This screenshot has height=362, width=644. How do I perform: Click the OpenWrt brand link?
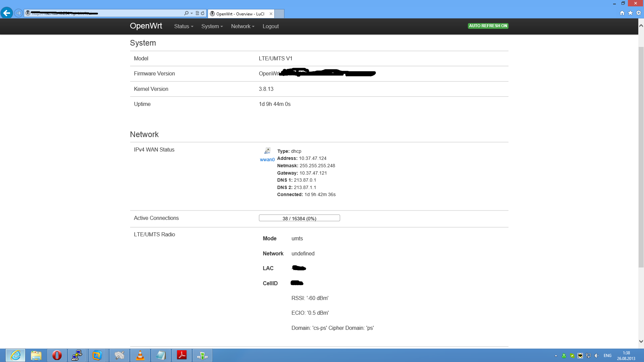coord(146,26)
